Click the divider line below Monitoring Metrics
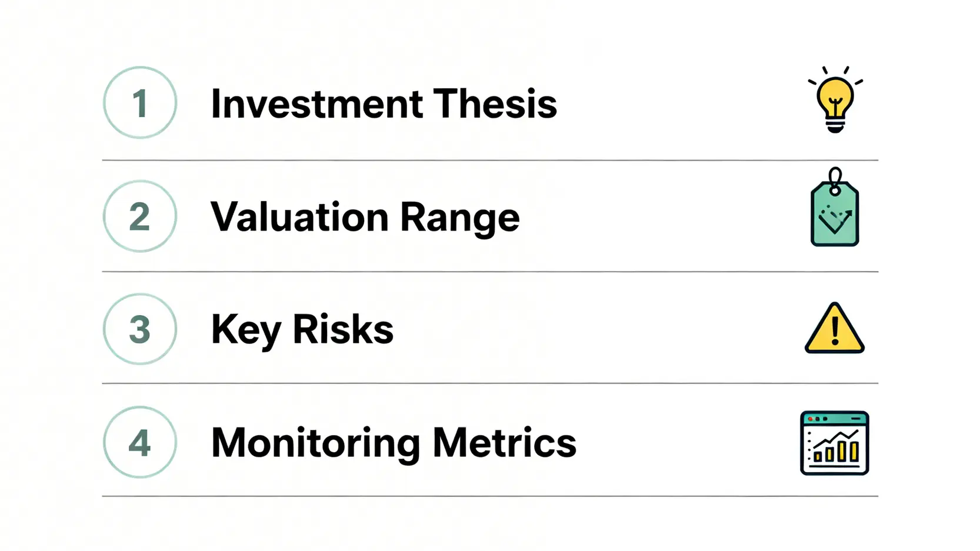980x551 pixels. tap(490, 496)
